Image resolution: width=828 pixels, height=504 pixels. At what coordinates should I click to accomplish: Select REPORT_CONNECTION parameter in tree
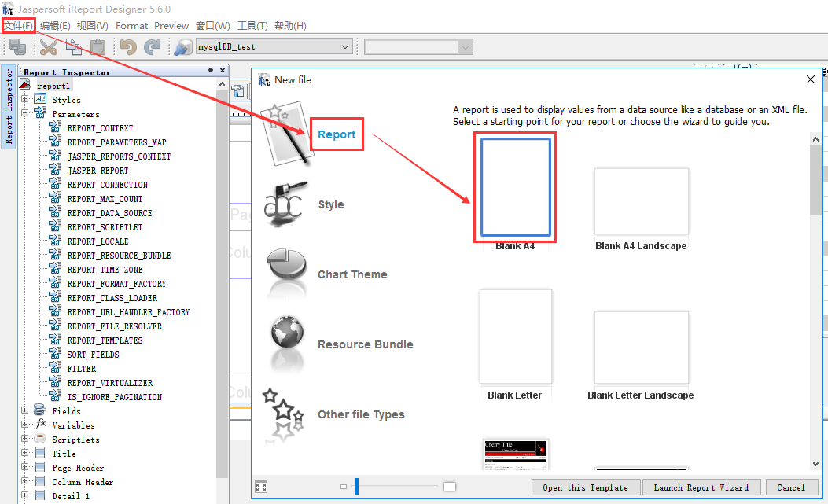[107, 184]
